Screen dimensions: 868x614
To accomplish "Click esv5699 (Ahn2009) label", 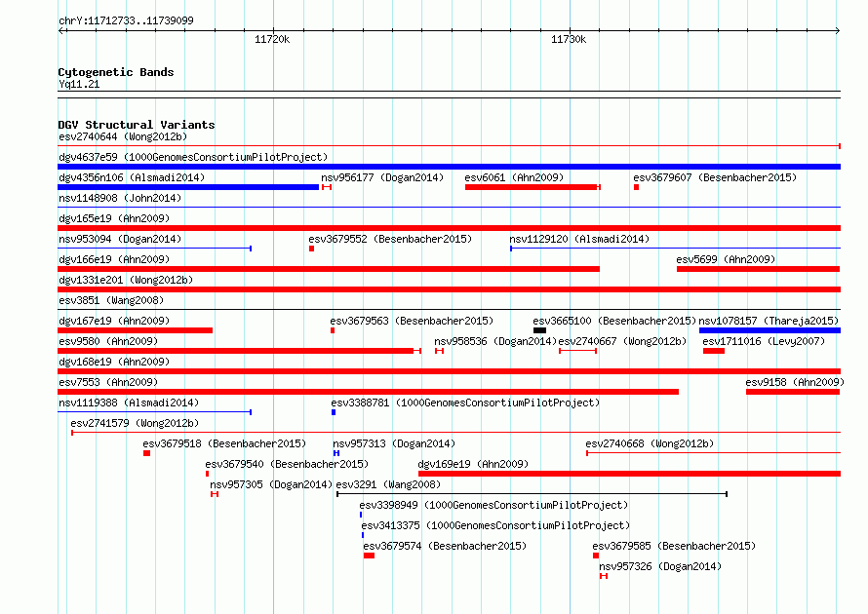I will pos(726,259).
